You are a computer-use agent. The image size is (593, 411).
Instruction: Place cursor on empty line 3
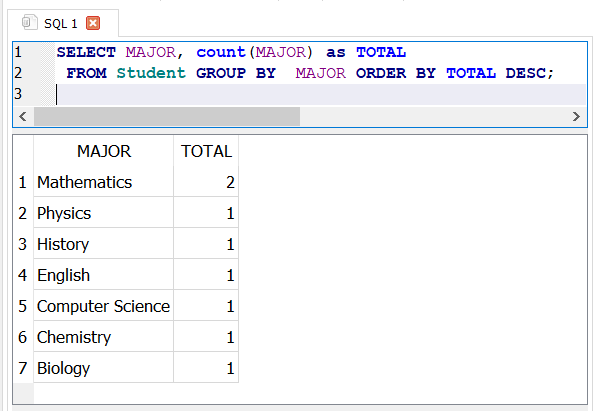point(321,94)
